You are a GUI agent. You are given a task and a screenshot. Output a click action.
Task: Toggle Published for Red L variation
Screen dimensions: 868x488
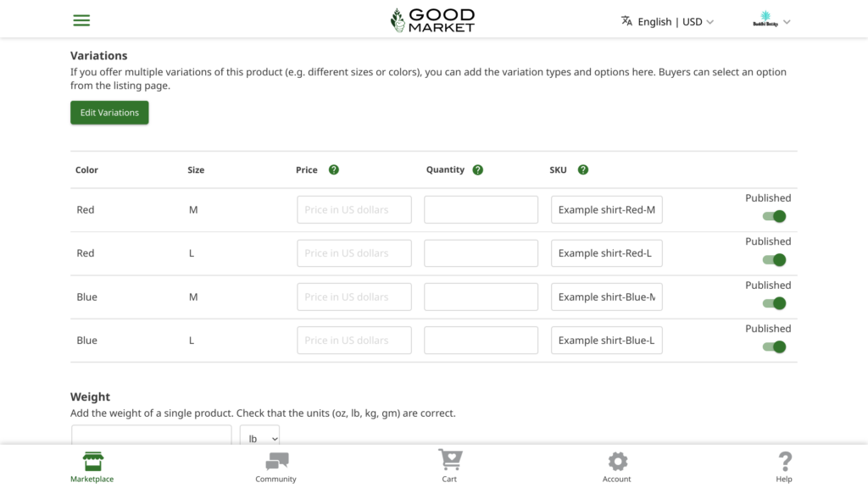pyautogui.click(x=774, y=260)
